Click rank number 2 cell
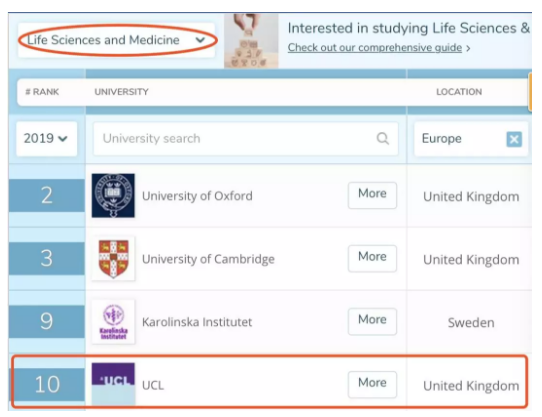The height and width of the screenshot is (417, 542). pos(47,195)
